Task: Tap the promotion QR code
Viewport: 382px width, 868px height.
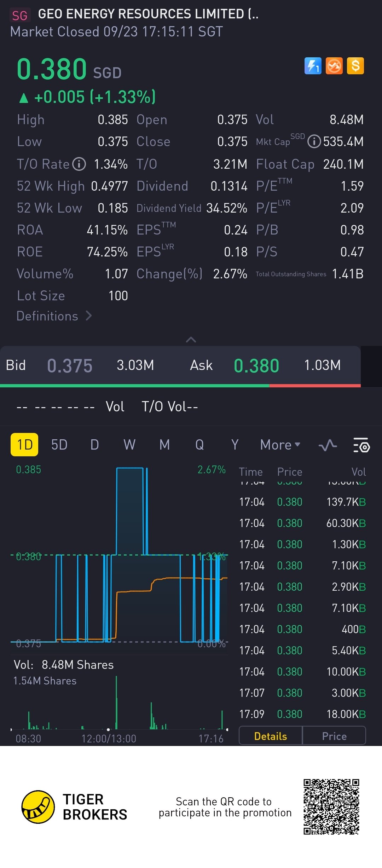Action: click(x=331, y=807)
